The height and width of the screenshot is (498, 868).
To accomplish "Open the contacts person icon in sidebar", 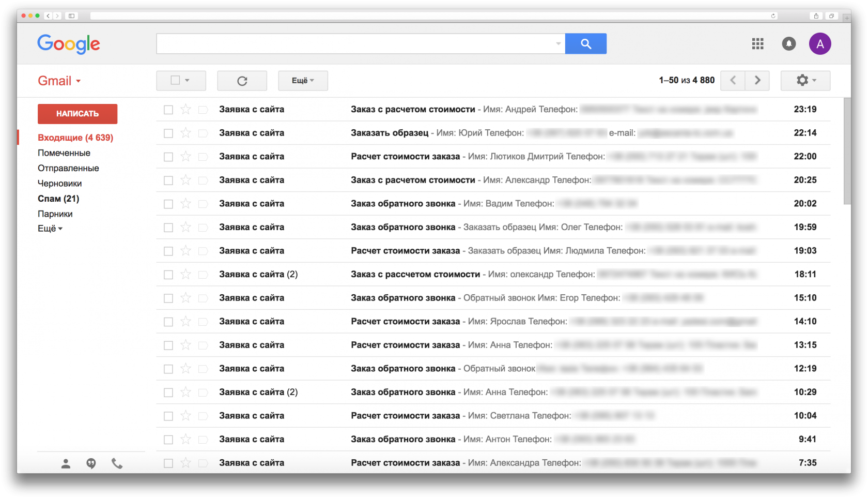I will 66,464.
